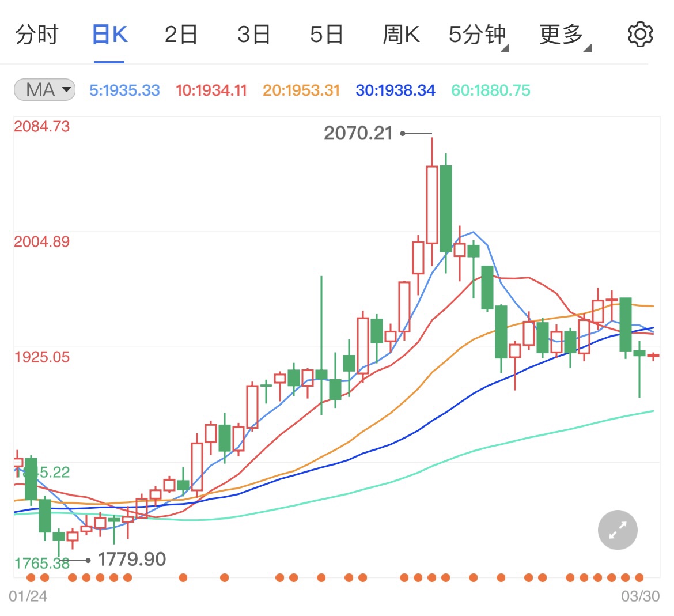Open the 周K weekly chart tab

click(401, 34)
